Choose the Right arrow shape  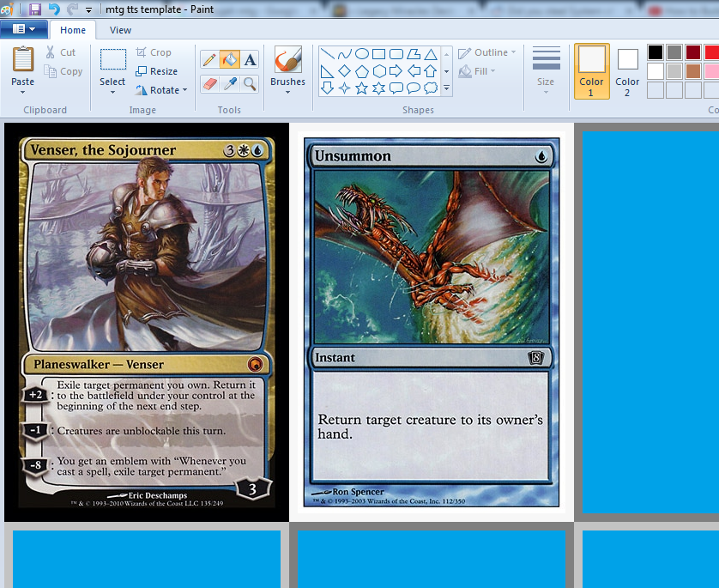pos(396,71)
